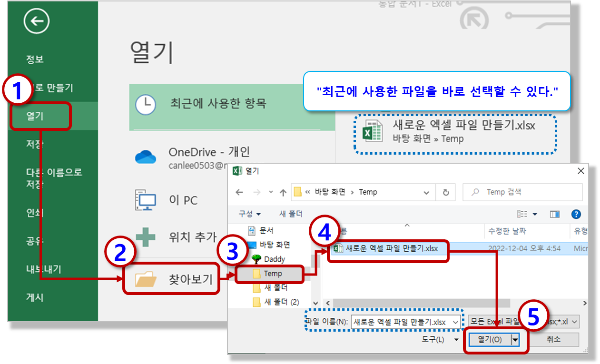Expand the 열기 button dropdown arrow
This screenshot has width=600, height=364.
(515, 340)
